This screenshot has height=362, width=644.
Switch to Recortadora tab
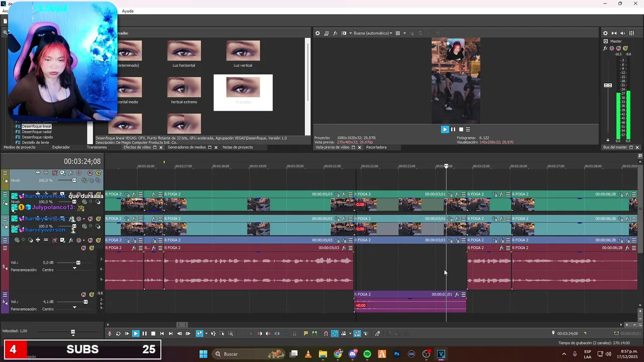(x=376, y=147)
